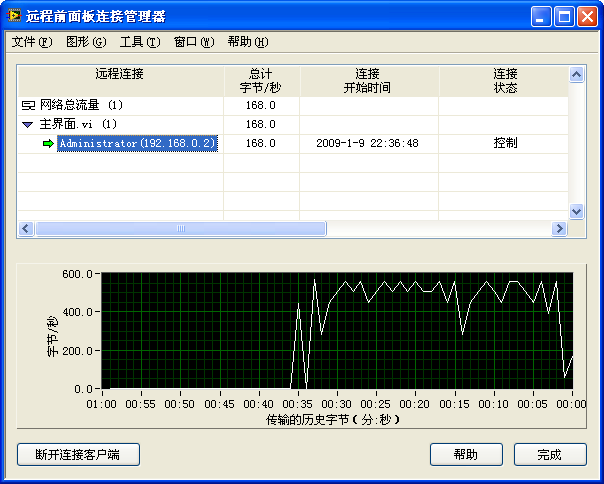The height and width of the screenshot is (484, 604).
Task: Click the table's vertical scroll down arrow
Action: [576, 211]
